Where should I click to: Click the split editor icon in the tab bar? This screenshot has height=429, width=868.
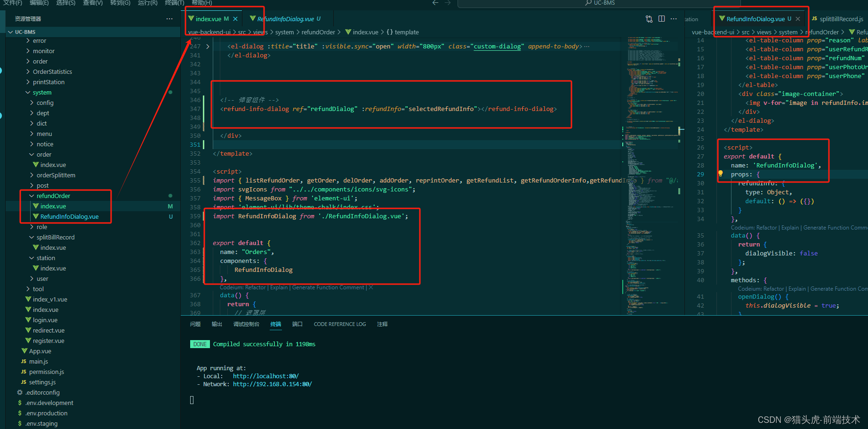click(661, 19)
